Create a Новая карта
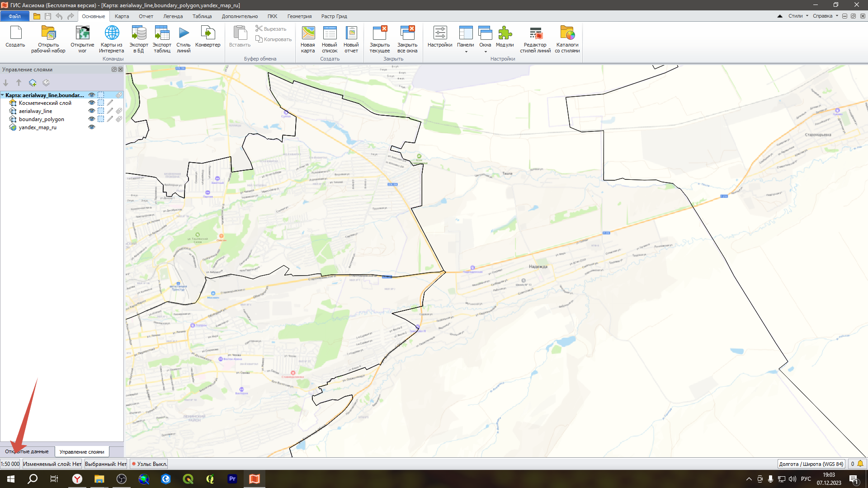This screenshot has width=868, height=488. [308, 33]
